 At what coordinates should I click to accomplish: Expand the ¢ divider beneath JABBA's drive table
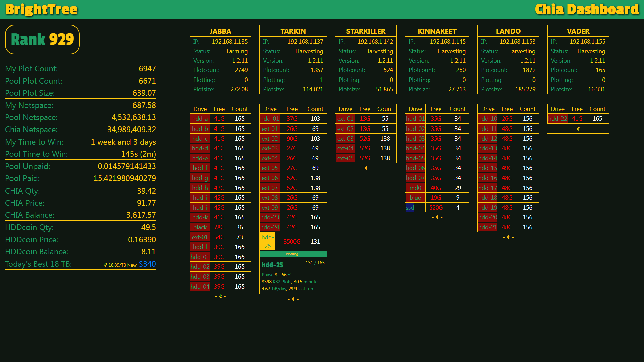(x=220, y=296)
